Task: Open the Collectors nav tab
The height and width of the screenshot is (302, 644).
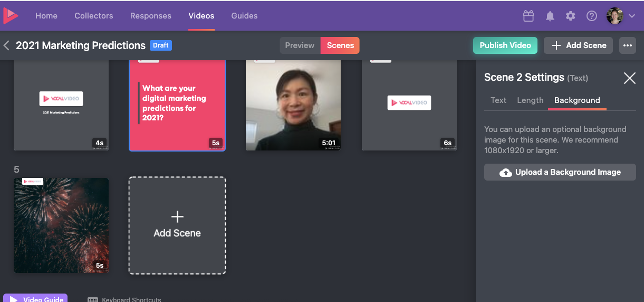Action: point(94,16)
